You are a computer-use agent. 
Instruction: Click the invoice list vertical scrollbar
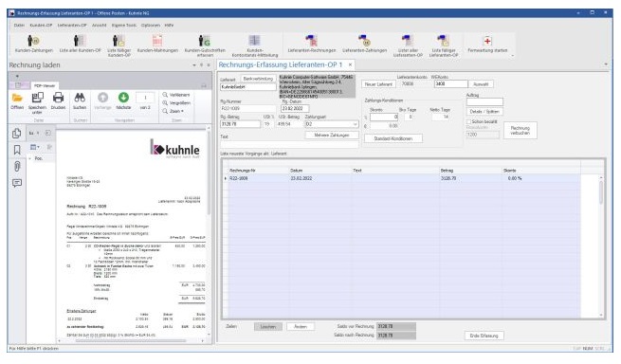tap(601, 246)
